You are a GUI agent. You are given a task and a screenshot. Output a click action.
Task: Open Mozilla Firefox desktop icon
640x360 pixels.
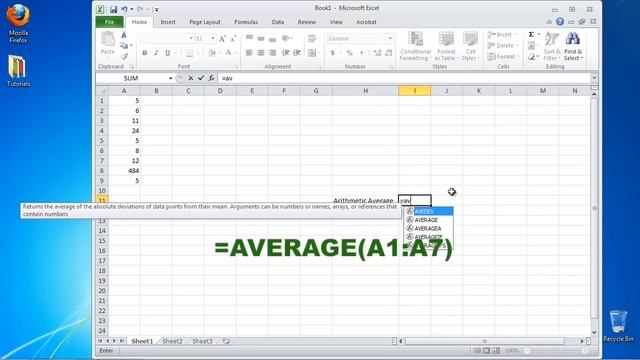click(x=18, y=23)
